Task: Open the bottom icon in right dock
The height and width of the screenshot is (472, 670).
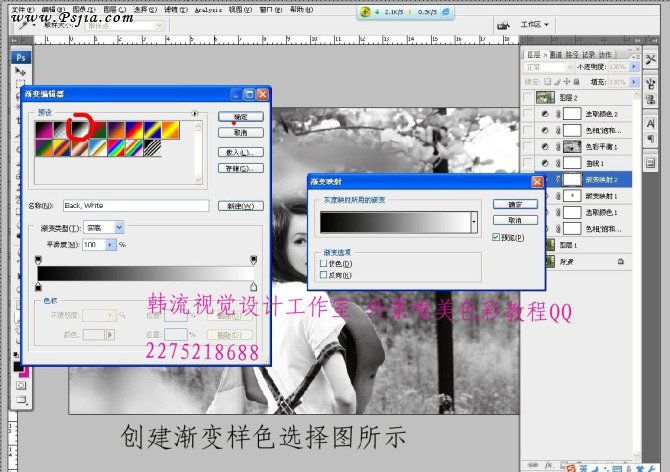Action: pos(651,163)
